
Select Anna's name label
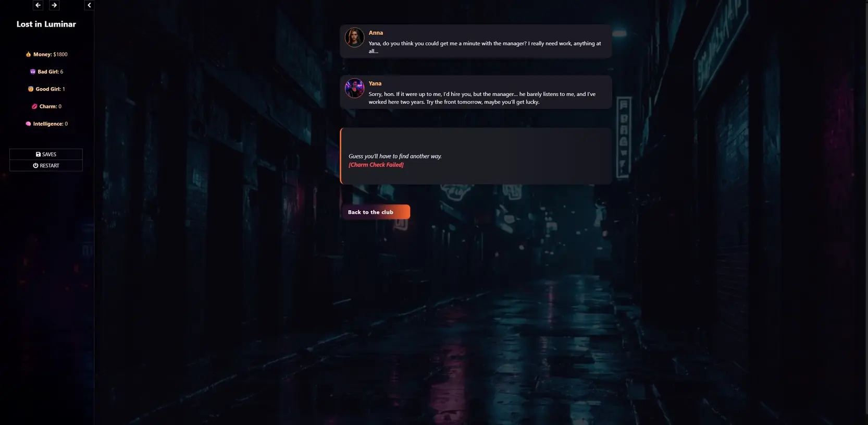[376, 33]
